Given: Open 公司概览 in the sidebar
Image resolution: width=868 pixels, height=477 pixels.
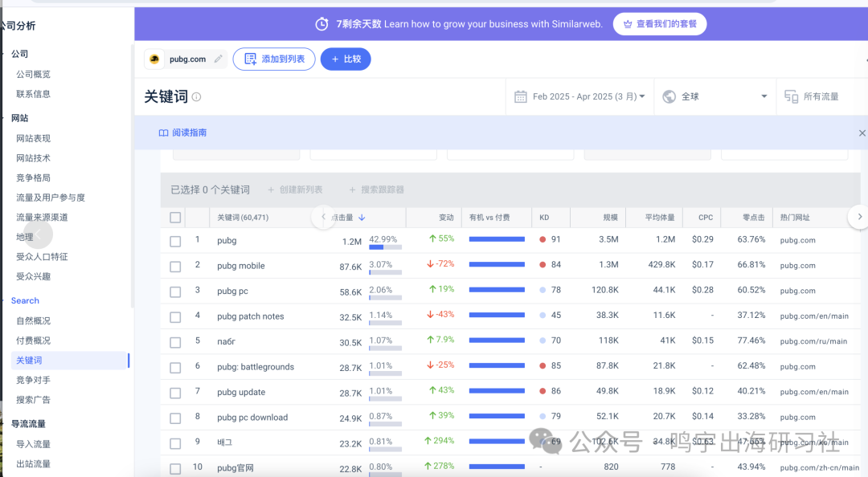Looking at the screenshot, I should [x=33, y=74].
